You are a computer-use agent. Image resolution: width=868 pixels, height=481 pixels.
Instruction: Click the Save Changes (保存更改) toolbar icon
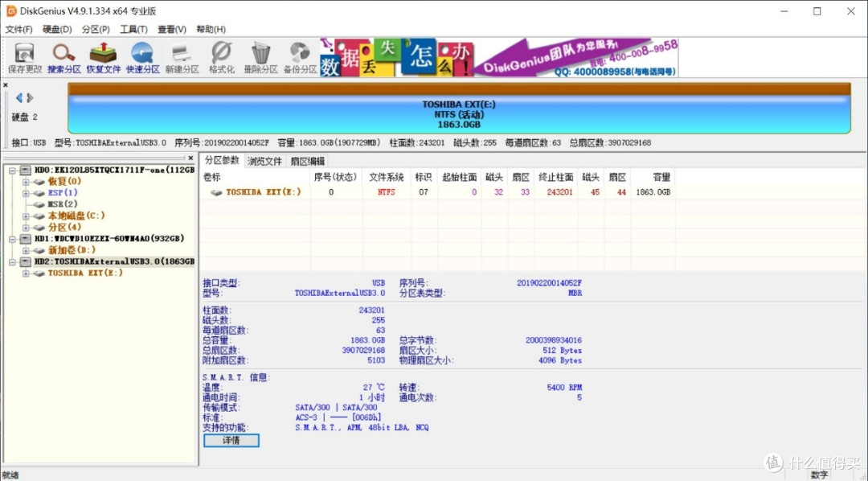tap(25, 58)
